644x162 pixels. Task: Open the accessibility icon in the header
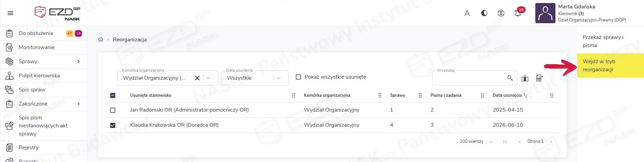point(501,13)
